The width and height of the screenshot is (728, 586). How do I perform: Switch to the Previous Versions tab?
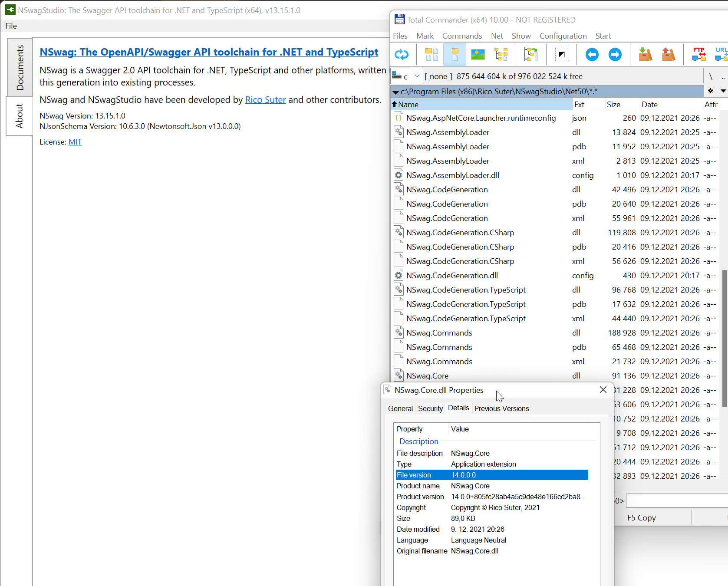point(501,408)
